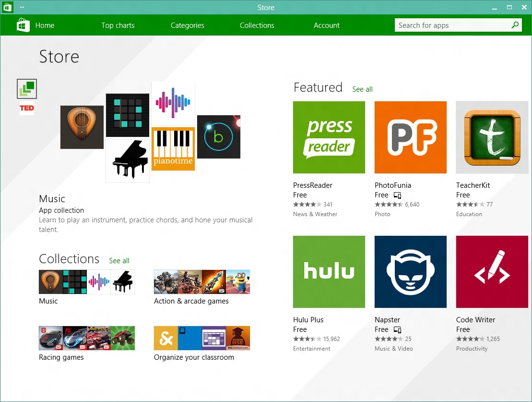Open the Code Writer icon
532x402 pixels.
click(492, 272)
